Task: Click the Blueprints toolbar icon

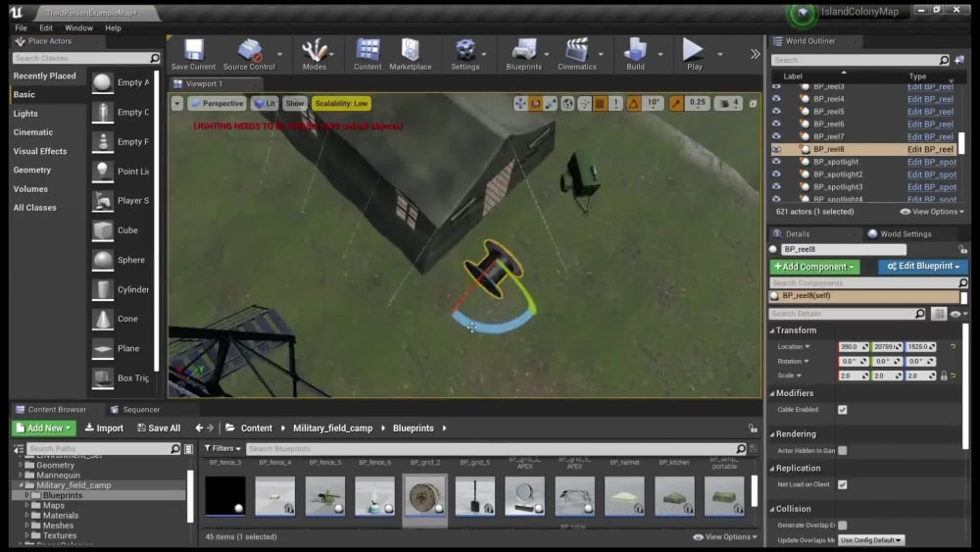Action: [523, 54]
